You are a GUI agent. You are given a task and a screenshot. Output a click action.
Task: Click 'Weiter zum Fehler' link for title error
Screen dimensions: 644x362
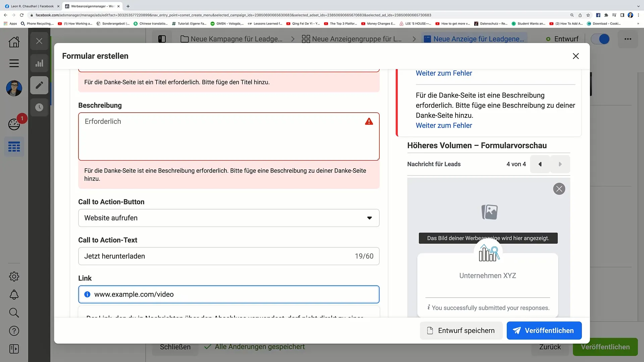444,73
